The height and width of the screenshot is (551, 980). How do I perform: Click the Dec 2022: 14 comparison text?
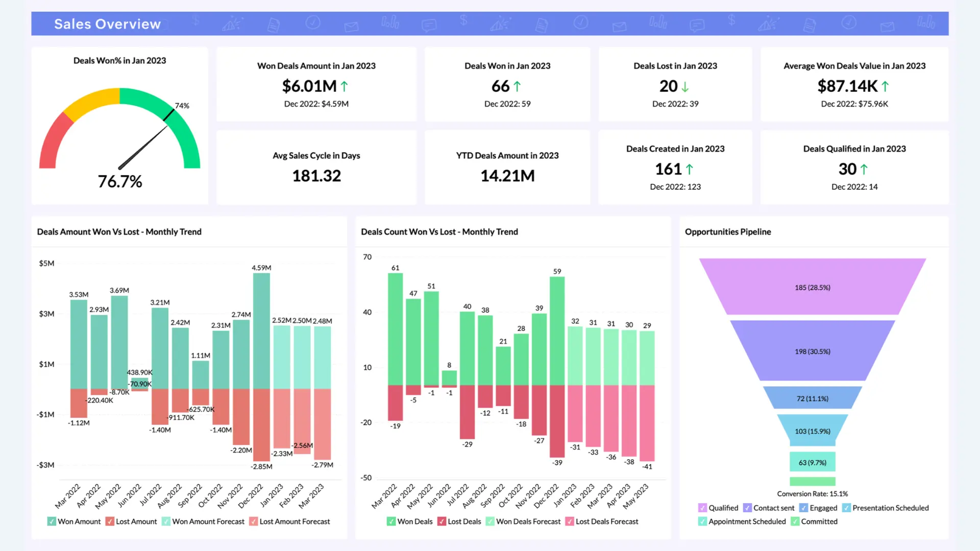click(854, 187)
